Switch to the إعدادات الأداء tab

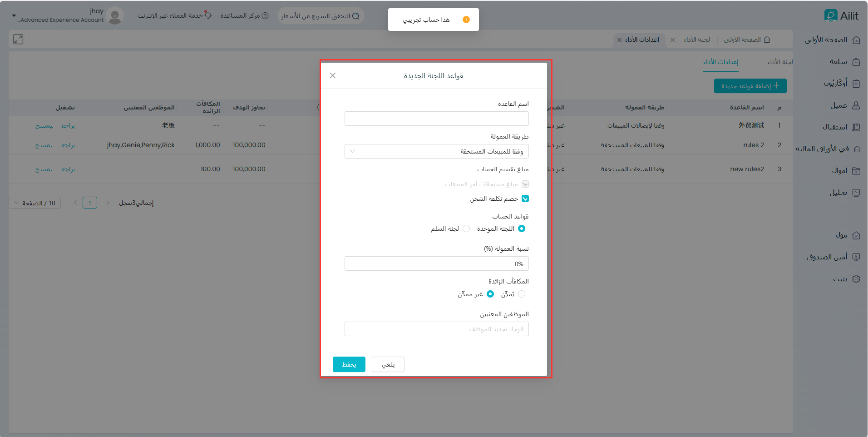click(x=720, y=62)
